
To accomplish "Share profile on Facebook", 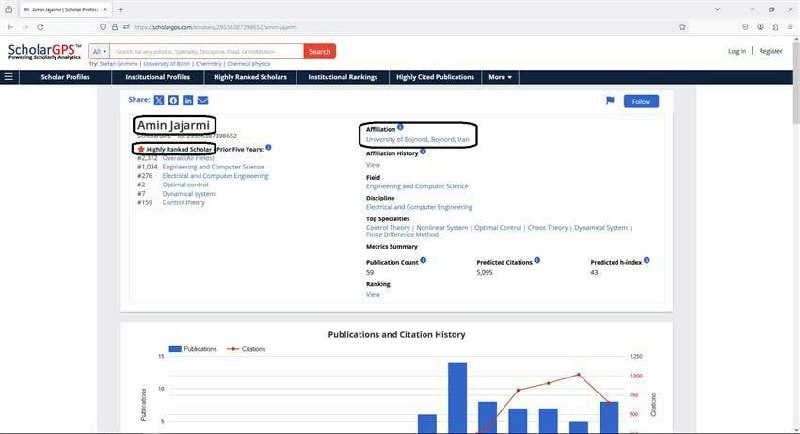I will tap(173, 100).
